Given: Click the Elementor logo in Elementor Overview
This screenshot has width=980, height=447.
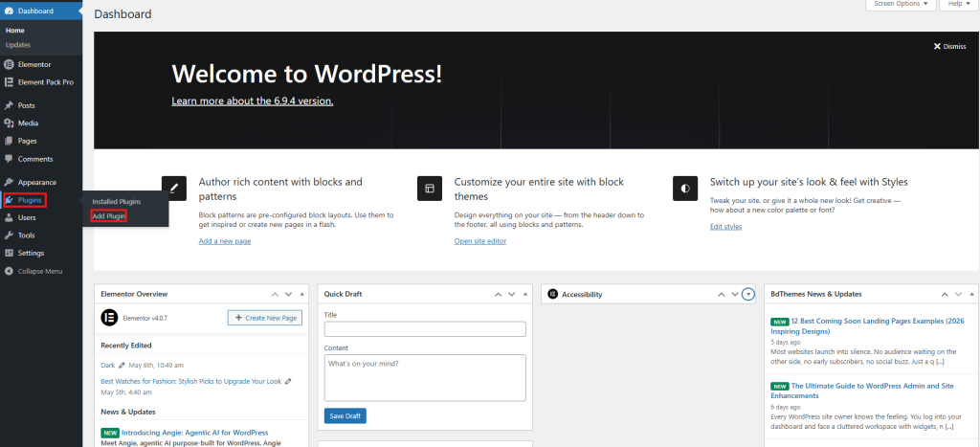Looking at the screenshot, I should tap(109, 318).
